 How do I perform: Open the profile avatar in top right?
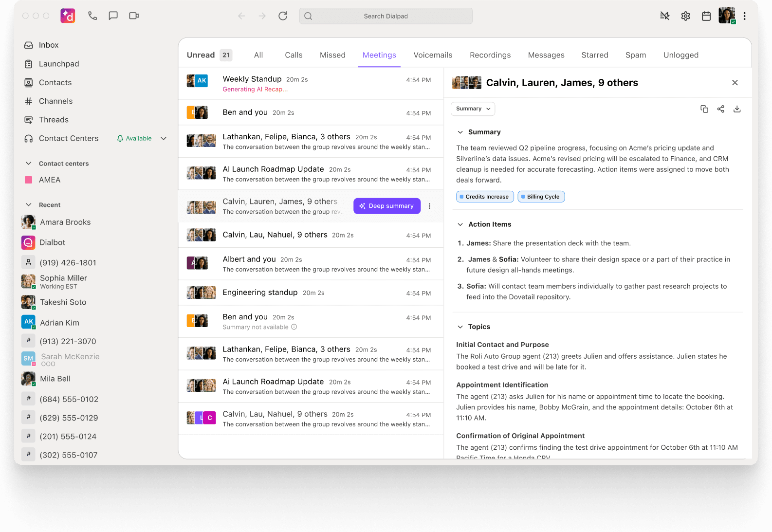(727, 16)
